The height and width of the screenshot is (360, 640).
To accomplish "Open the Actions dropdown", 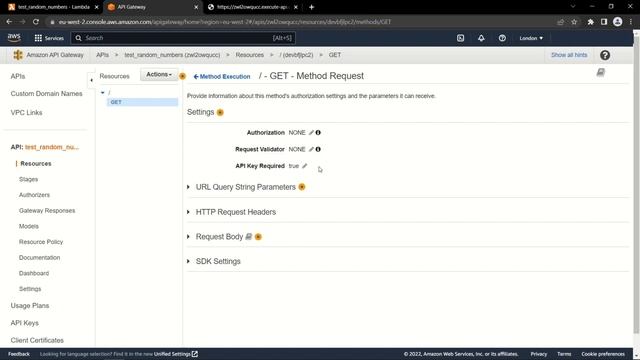I will [159, 74].
